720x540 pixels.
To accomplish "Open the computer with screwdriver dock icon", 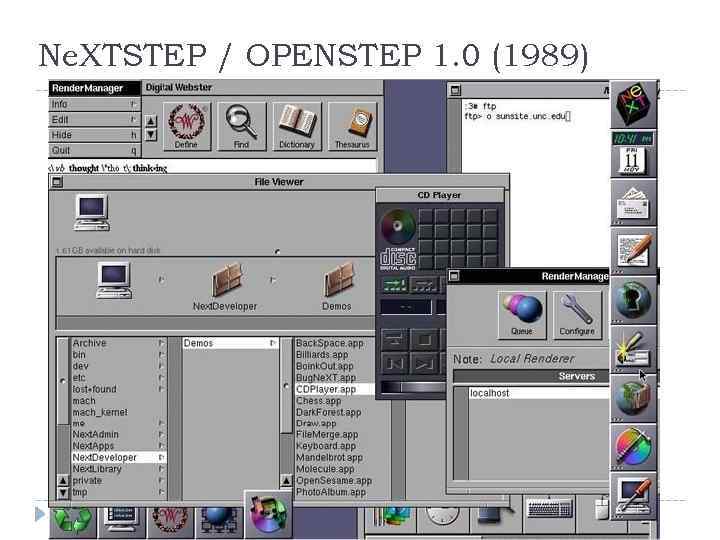I will pyautogui.click(x=633, y=496).
